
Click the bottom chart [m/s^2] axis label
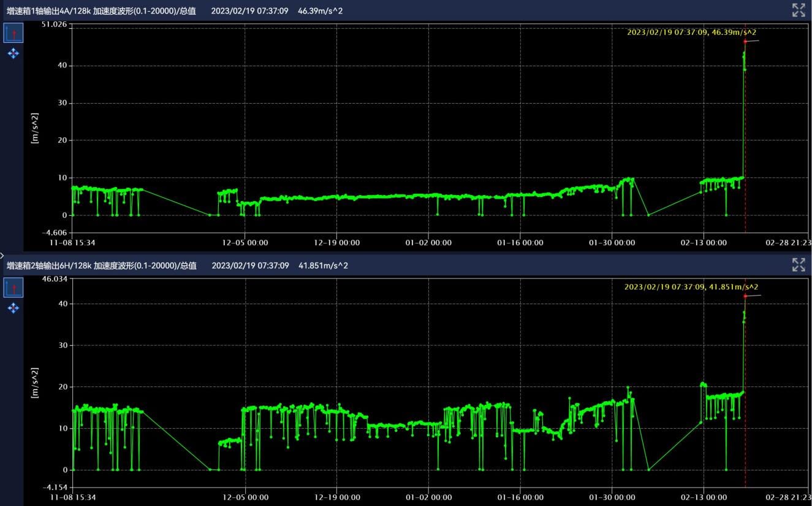click(x=36, y=383)
